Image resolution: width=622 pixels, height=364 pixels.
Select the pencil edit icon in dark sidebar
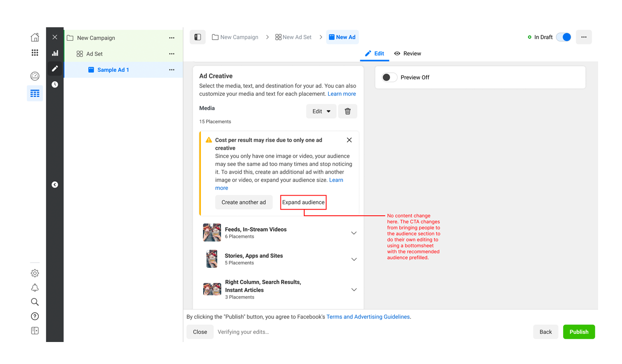55,69
